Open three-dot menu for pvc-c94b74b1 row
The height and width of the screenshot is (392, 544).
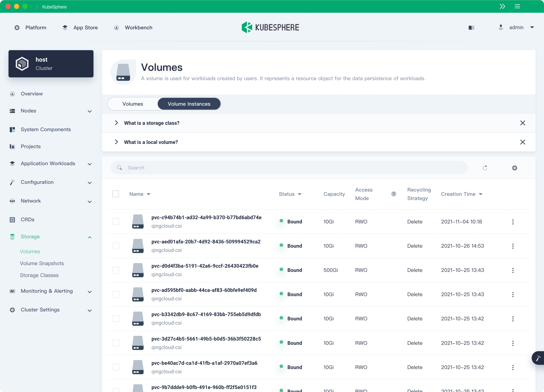(x=513, y=222)
